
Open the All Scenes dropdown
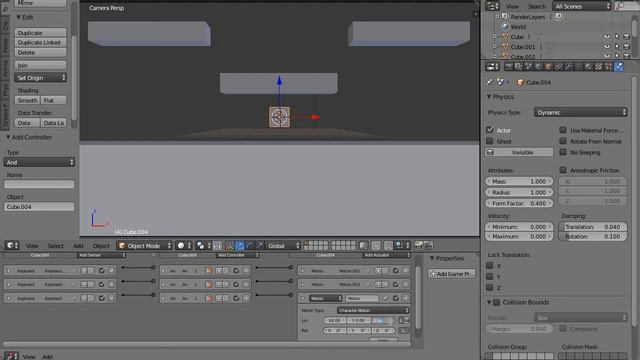point(581,6)
